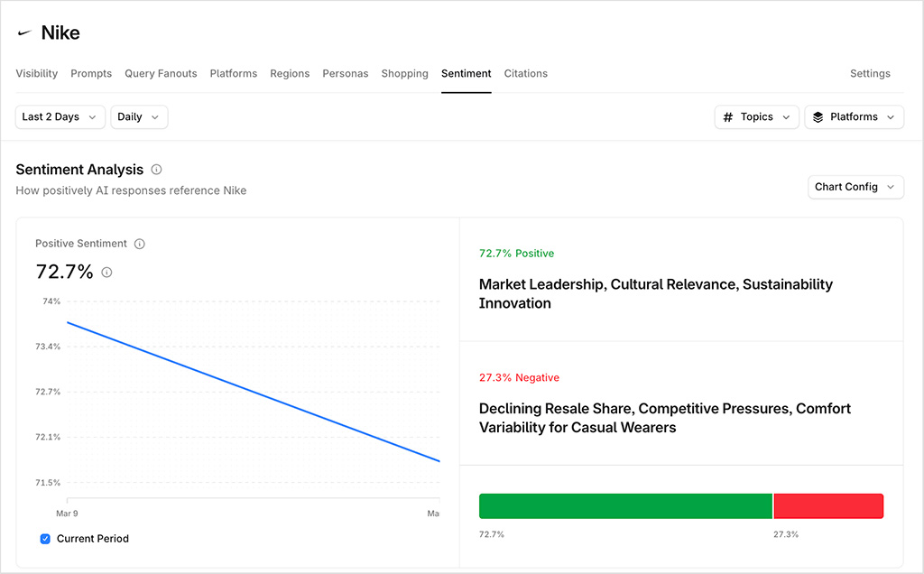This screenshot has width=924, height=574.
Task: Switch to the Visibility tab
Action: pyautogui.click(x=36, y=73)
